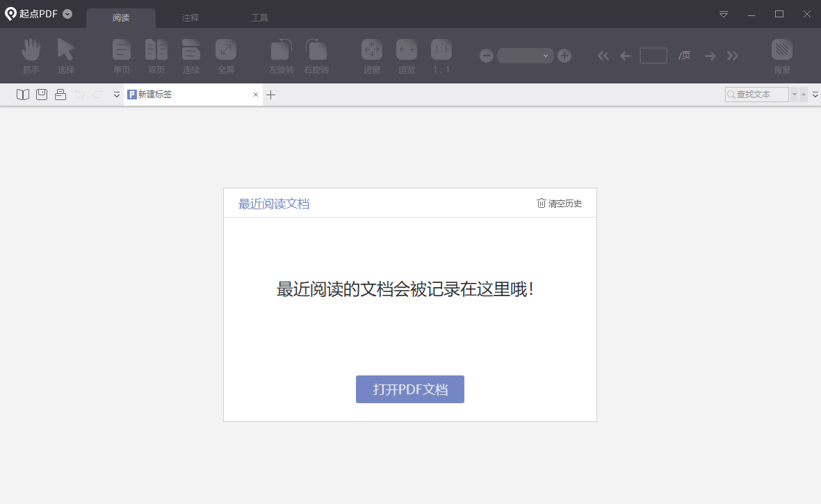Close the 新建标签 tab
This screenshot has width=821, height=504.
pyautogui.click(x=256, y=95)
